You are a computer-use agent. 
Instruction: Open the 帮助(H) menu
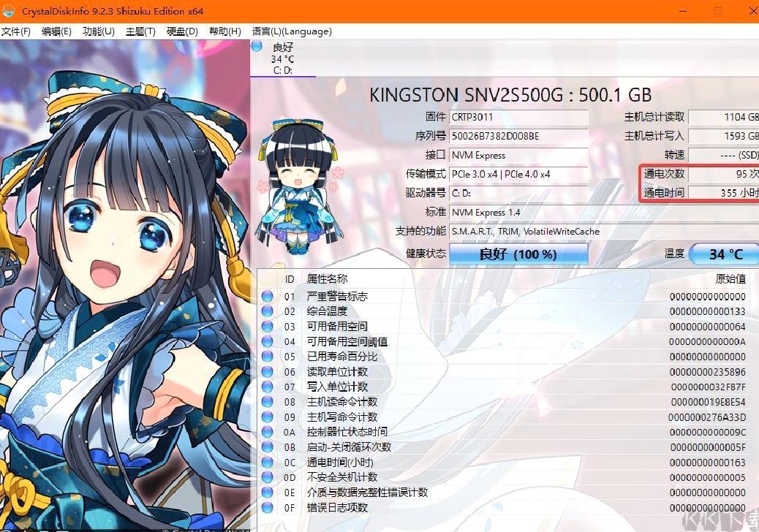[224, 31]
